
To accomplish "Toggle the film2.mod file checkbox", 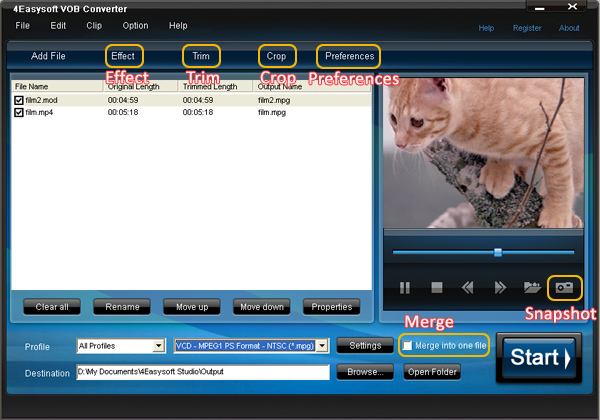I will (19, 100).
